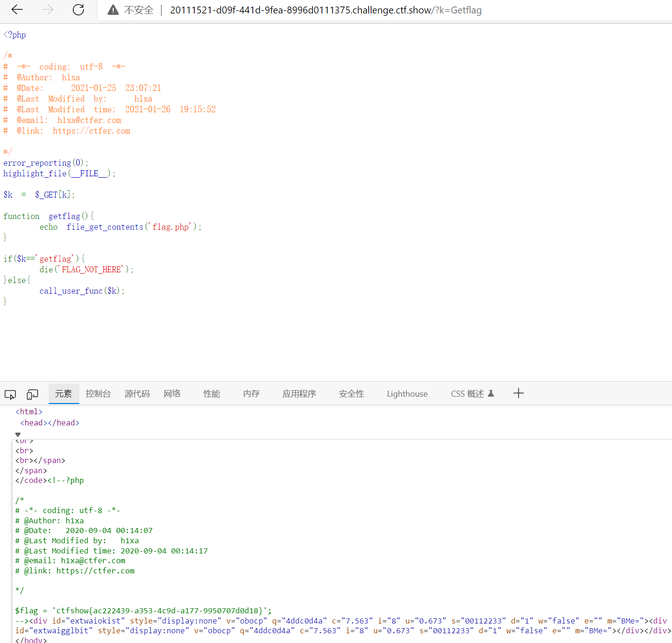672x643 pixels.
Task: Open the 性能 performance tab
Action: pos(212,394)
